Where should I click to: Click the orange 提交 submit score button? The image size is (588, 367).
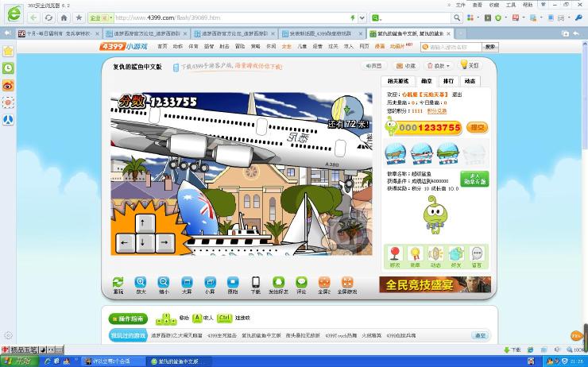[x=478, y=127]
